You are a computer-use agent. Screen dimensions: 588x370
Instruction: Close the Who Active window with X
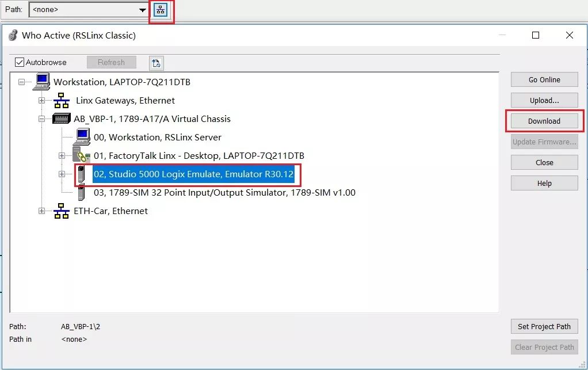point(569,35)
